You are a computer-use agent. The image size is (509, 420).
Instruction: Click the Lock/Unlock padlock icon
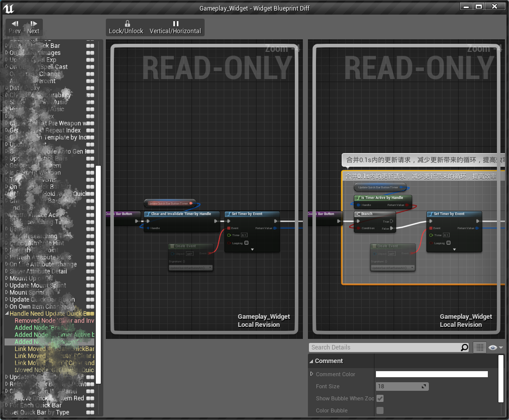click(128, 24)
